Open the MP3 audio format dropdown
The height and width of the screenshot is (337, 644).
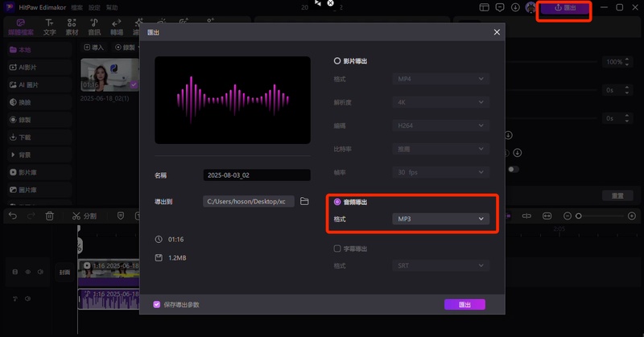pyautogui.click(x=440, y=219)
